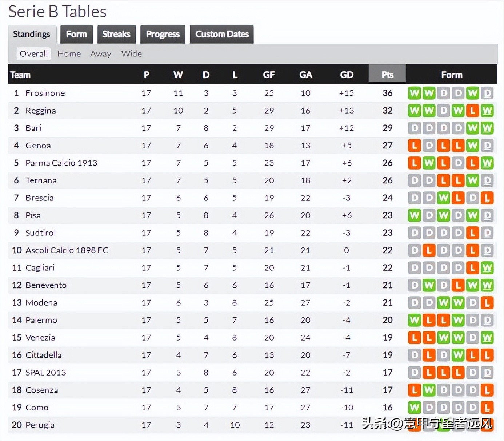Switch to Away standings view
Image resolution: width=504 pixels, height=441 pixels.
click(101, 54)
